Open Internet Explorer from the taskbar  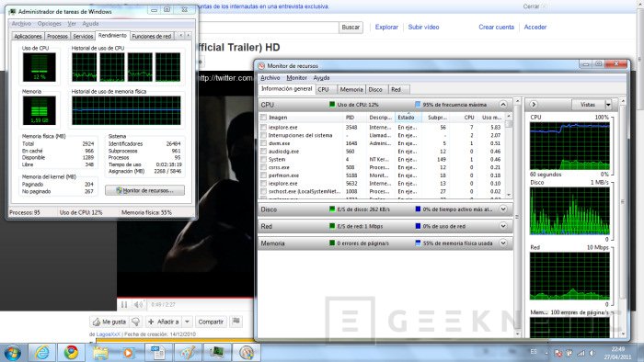pos(42,353)
